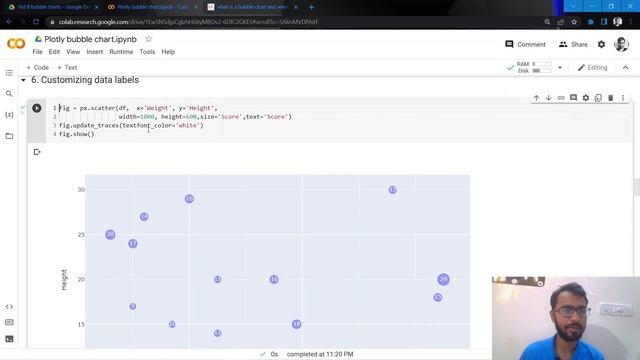The width and height of the screenshot is (640, 360).
Task: Go back in the browser
Action: pyautogui.click(x=9, y=22)
